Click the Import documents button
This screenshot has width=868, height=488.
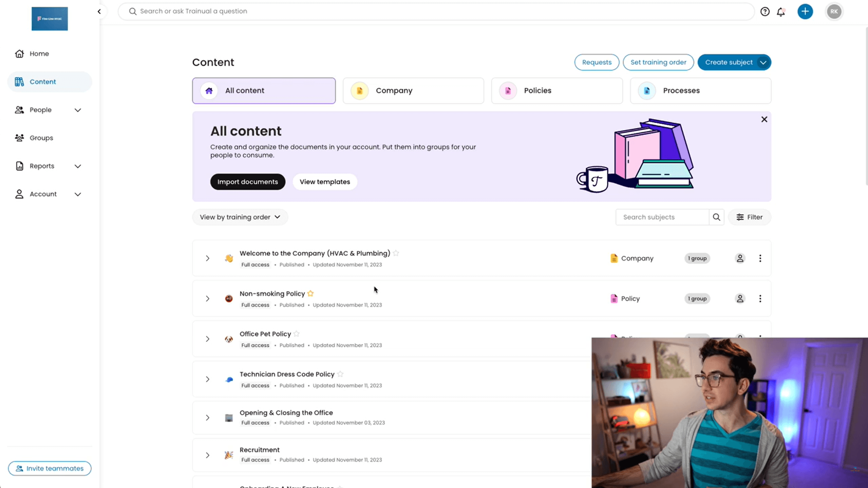coord(247,182)
